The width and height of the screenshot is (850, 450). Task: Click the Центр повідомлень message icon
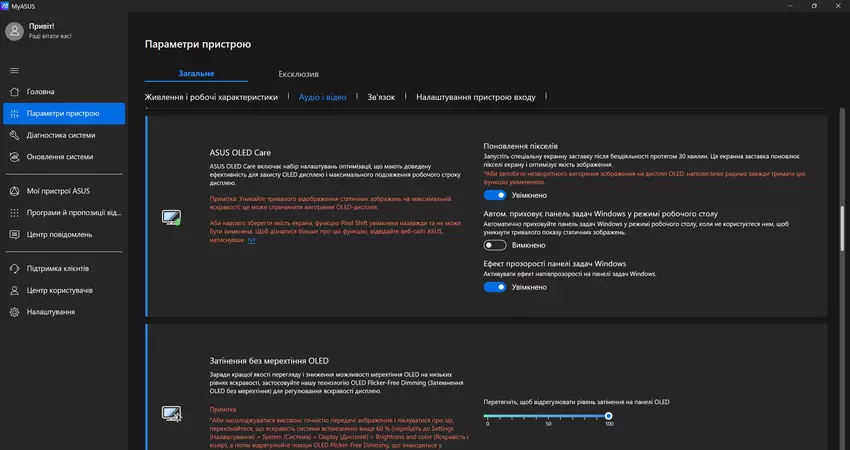pyautogui.click(x=14, y=234)
